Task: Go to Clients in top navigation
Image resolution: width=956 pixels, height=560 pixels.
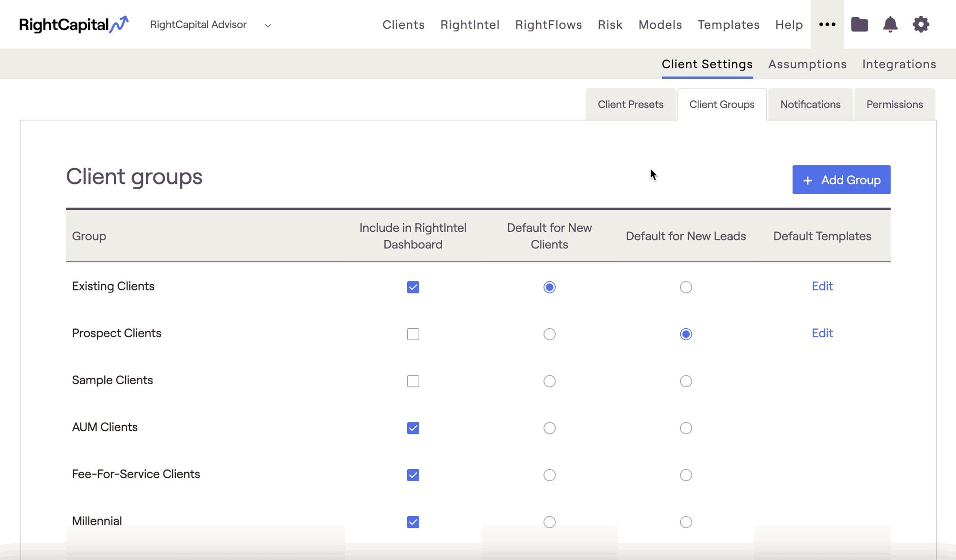Action: (x=403, y=25)
